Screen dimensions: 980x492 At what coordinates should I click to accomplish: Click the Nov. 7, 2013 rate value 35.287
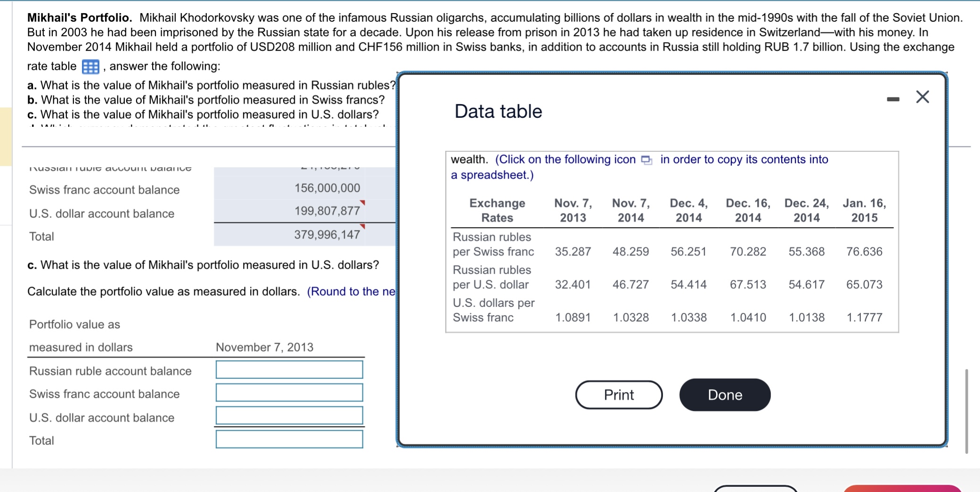(572, 251)
